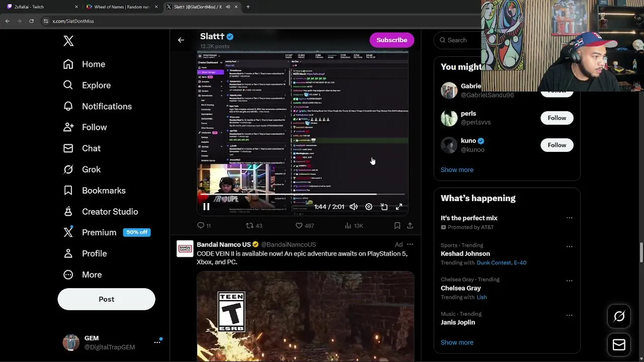Viewport: 644px width, 362px height.
Task: Open the Follow page in the sidebar
Action: click(x=85, y=128)
